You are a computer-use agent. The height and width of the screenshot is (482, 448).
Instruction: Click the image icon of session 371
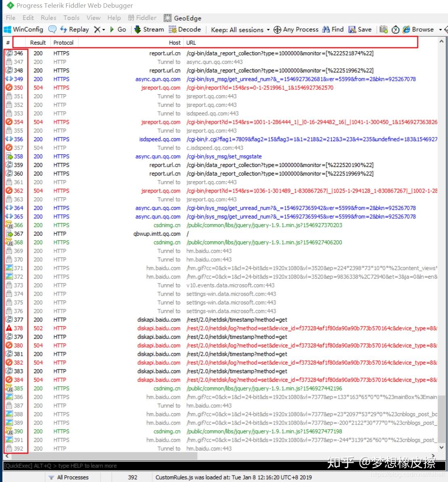pos(9,268)
